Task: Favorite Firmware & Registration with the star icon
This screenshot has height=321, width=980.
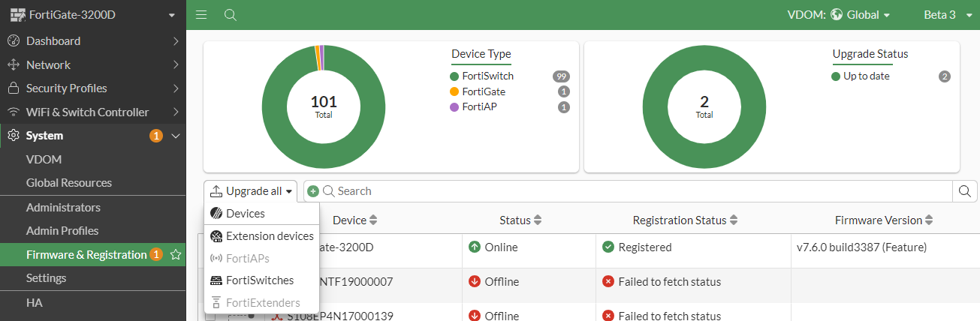Action: click(x=176, y=255)
